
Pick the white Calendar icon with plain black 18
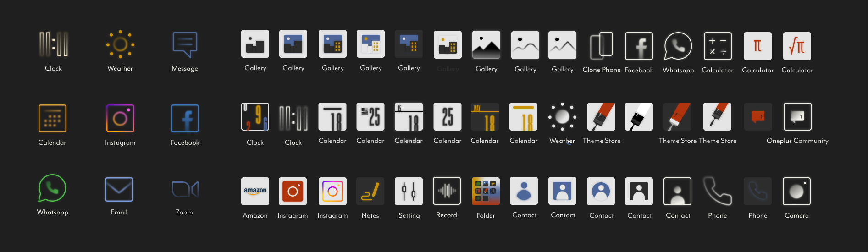tap(333, 117)
